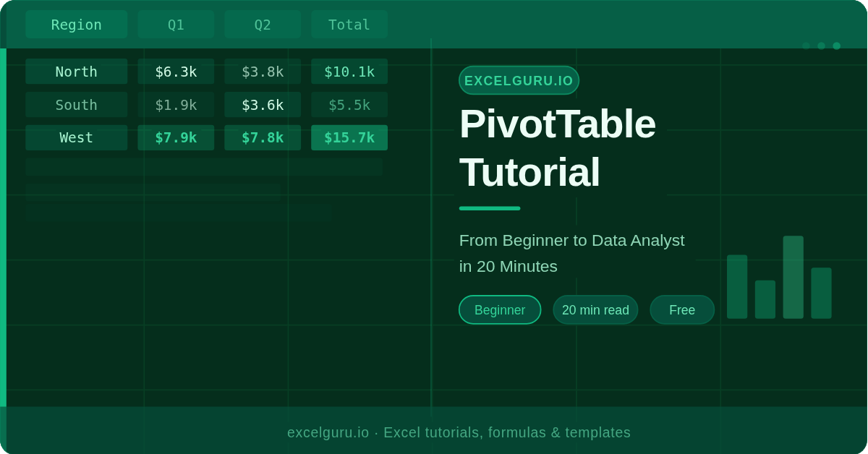Expand the Total column header
This screenshot has height=454, width=868.
pos(349,24)
